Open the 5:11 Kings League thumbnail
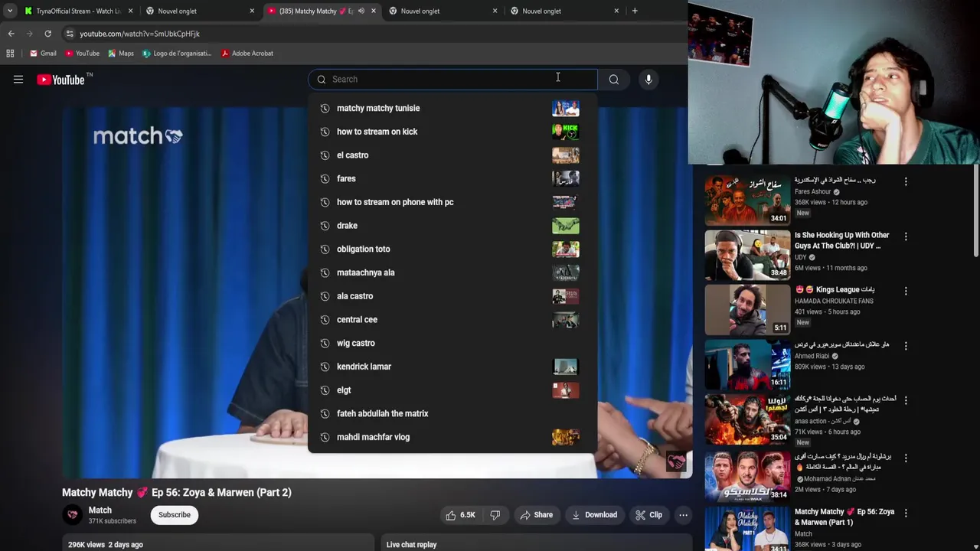The width and height of the screenshot is (980, 551). tap(747, 310)
